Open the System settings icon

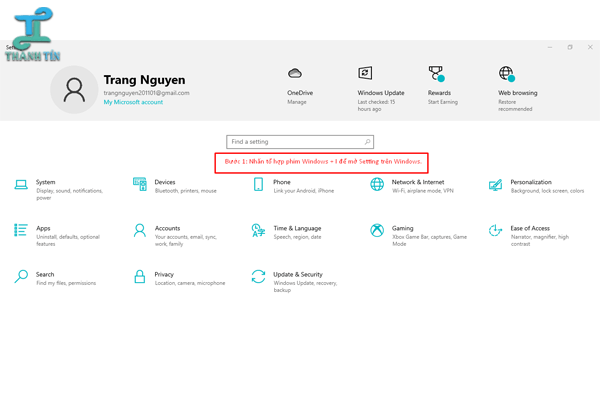21,185
